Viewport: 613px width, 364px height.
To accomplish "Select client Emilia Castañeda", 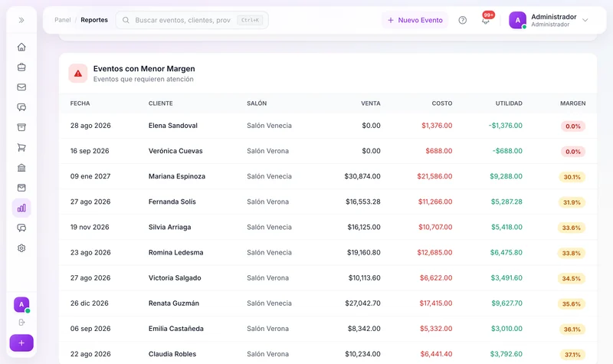I will (x=176, y=329).
